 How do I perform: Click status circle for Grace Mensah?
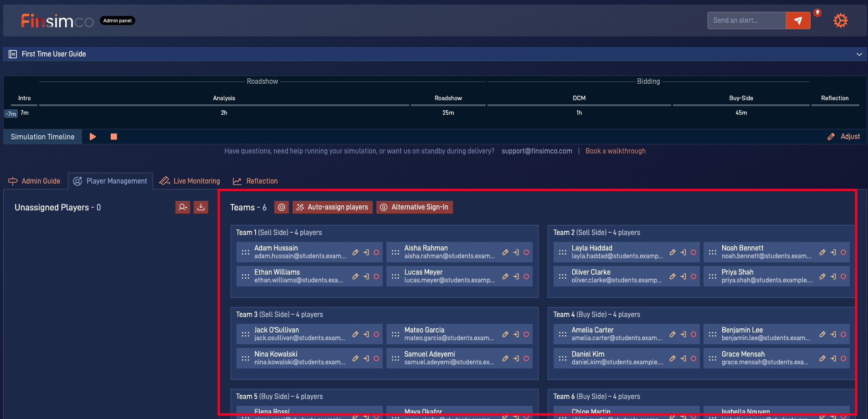point(843,358)
